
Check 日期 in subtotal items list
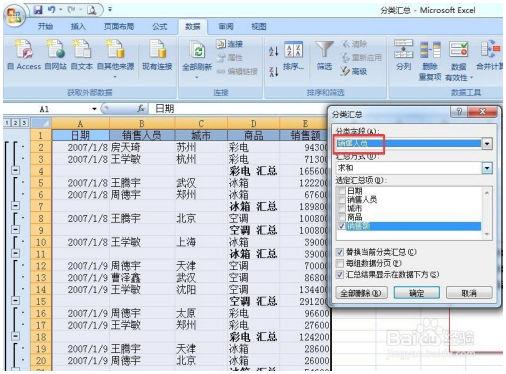(341, 191)
